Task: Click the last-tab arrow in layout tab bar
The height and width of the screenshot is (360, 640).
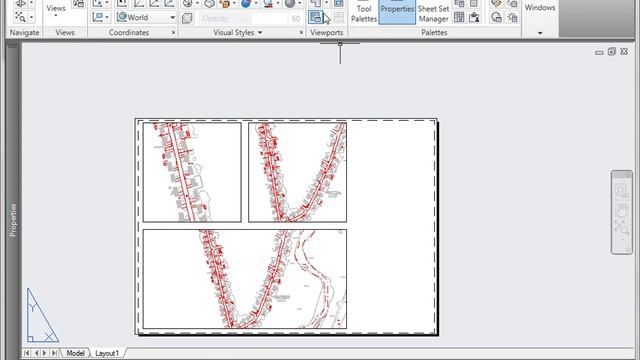Action: (54, 353)
